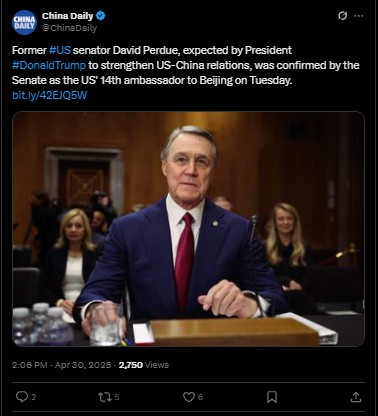Open the Grok explain icon
The image size is (378, 416).
[342, 16]
